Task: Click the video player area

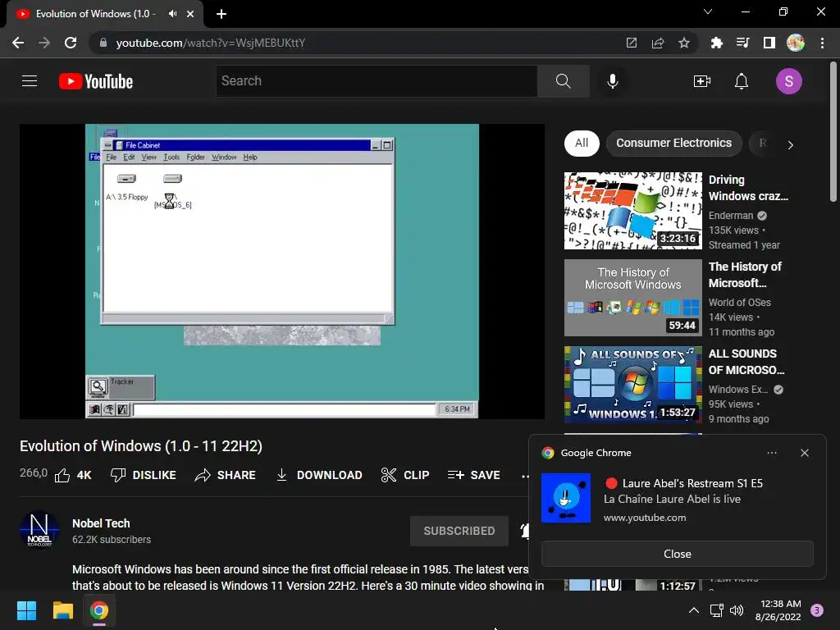Action: click(282, 271)
